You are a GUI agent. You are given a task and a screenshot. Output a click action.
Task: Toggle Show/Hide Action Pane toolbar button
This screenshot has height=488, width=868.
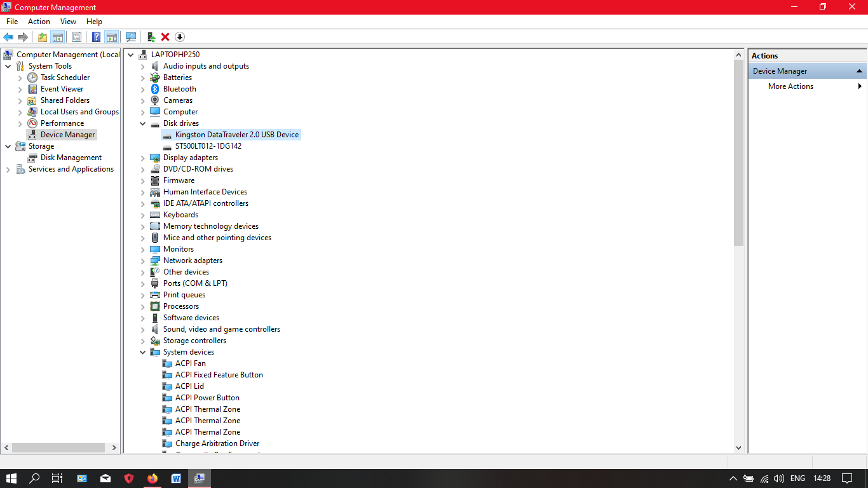tap(112, 37)
